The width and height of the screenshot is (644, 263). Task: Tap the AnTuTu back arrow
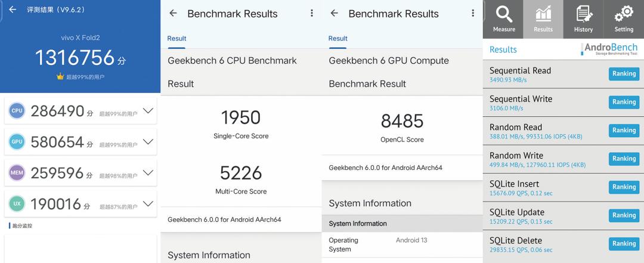[x=13, y=10]
